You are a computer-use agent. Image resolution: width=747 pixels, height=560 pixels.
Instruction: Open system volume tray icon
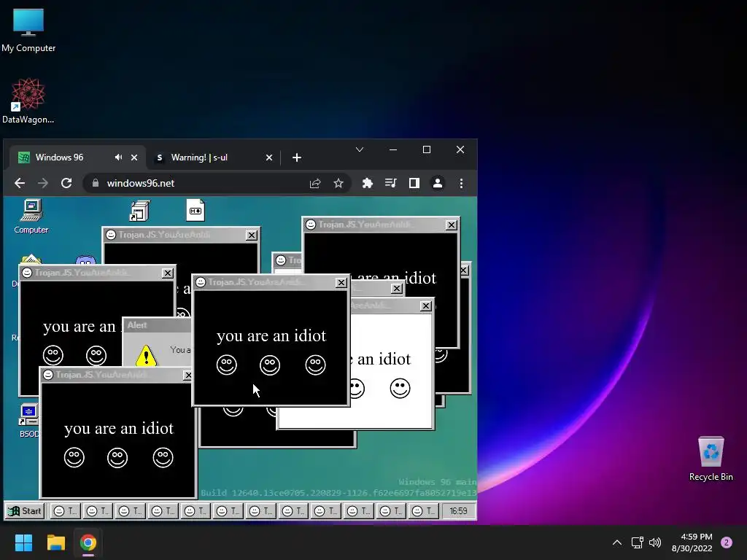pyautogui.click(x=656, y=542)
